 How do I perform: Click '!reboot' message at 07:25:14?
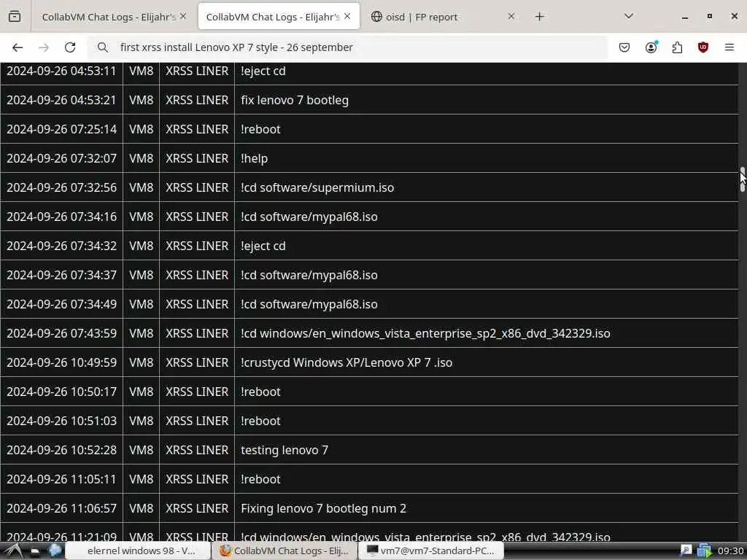coord(260,129)
